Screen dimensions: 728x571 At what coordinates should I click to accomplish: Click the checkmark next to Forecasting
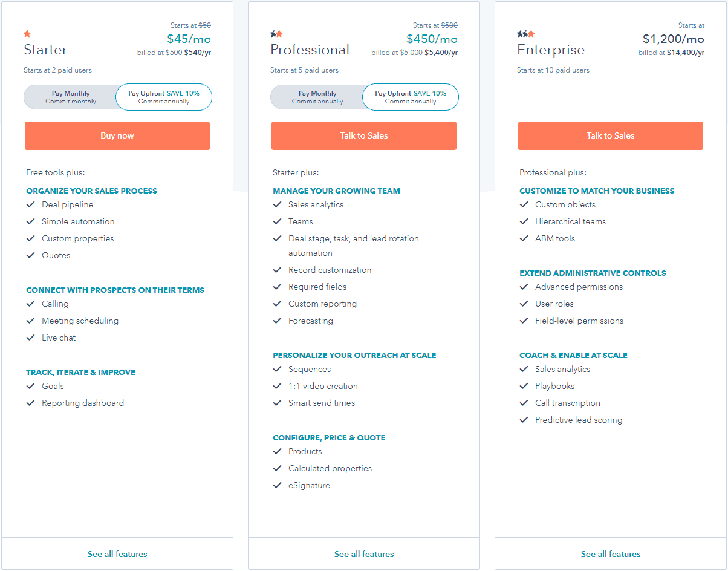click(278, 321)
